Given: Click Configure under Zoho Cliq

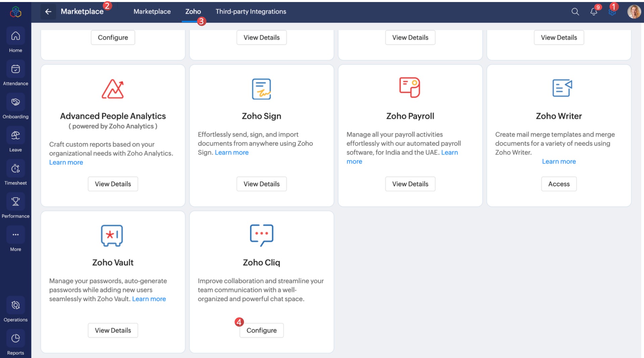Looking at the screenshot, I should coord(262,330).
